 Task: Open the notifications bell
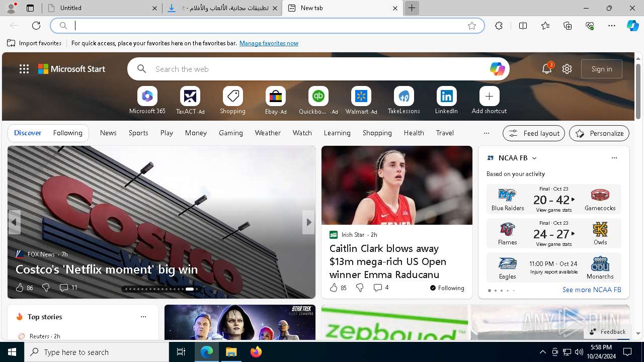547,69
